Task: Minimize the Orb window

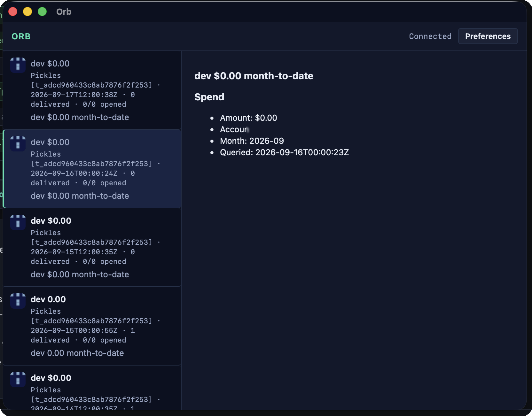Action: pos(27,12)
